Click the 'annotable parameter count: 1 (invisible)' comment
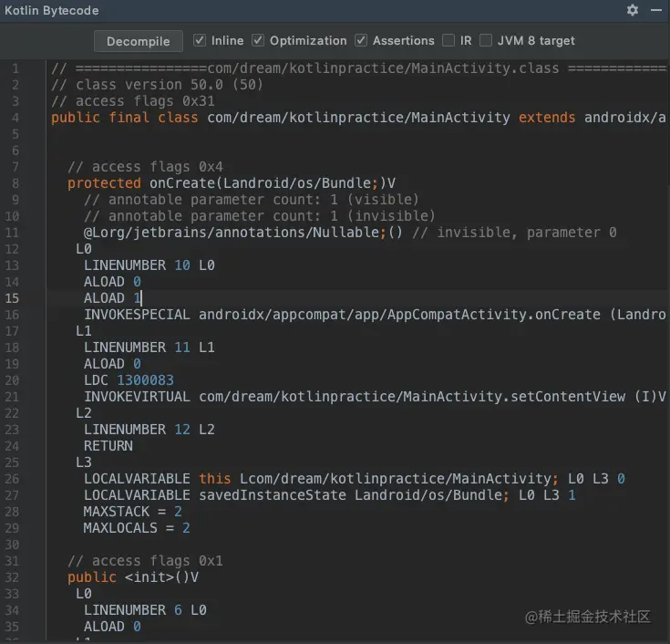This screenshot has width=670, height=644. click(260, 215)
